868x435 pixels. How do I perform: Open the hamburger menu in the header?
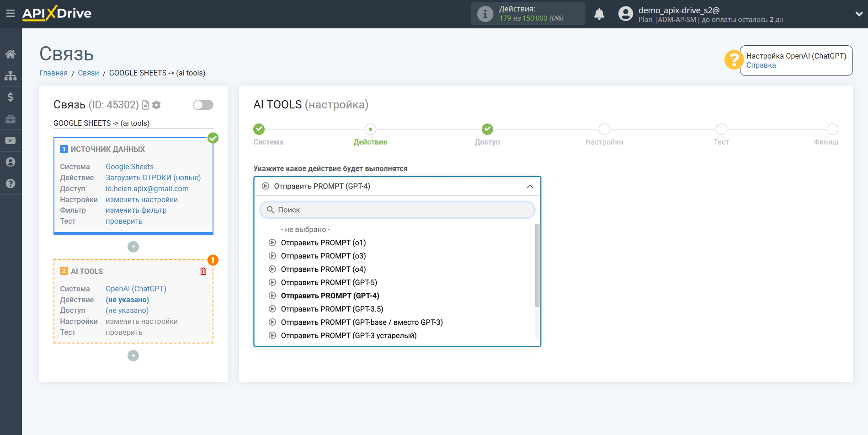10,14
